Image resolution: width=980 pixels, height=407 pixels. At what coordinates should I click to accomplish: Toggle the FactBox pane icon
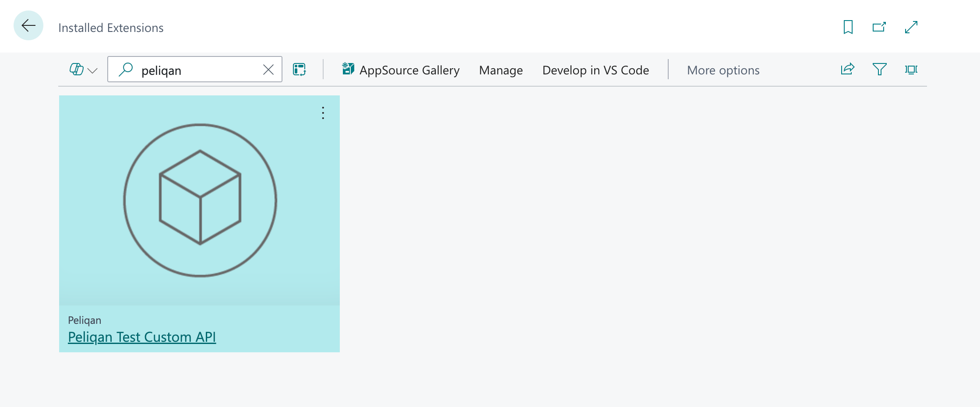pyautogui.click(x=911, y=69)
